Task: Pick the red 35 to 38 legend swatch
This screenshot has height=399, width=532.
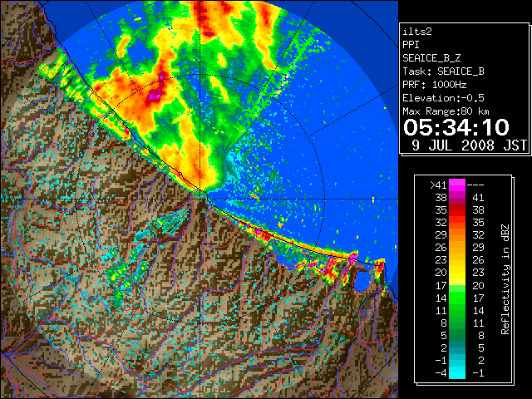Action: [457, 210]
